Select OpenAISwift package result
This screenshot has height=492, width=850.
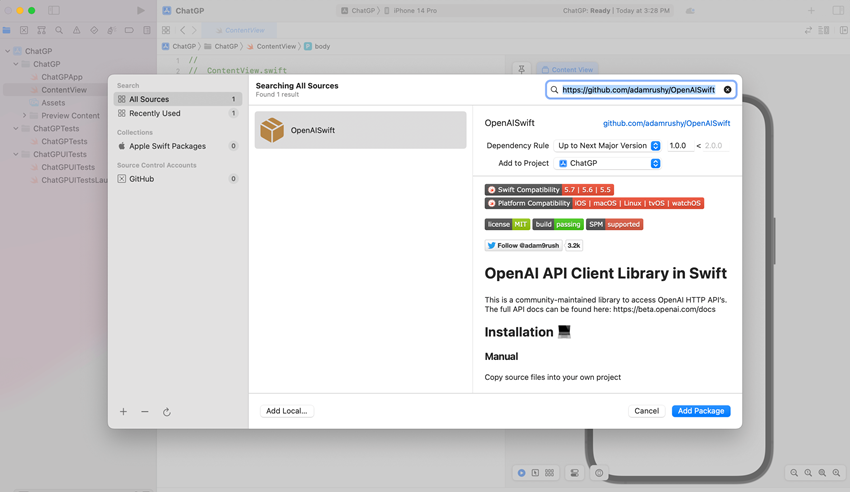coord(360,130)
